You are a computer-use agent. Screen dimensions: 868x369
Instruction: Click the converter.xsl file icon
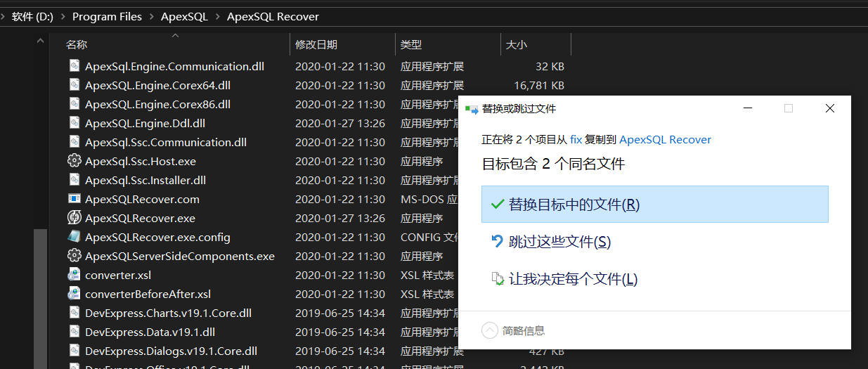(74, 275)
